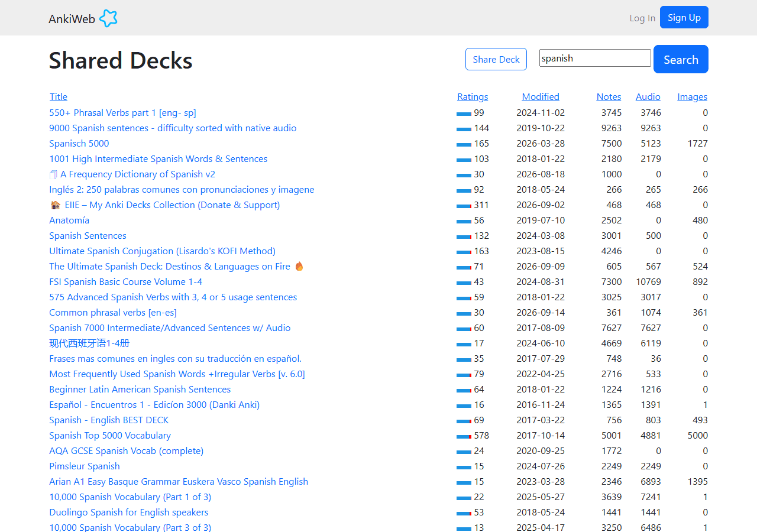Sort decks by the Images column header
This screenshot has height=532, width=757.
click(693, 96)
